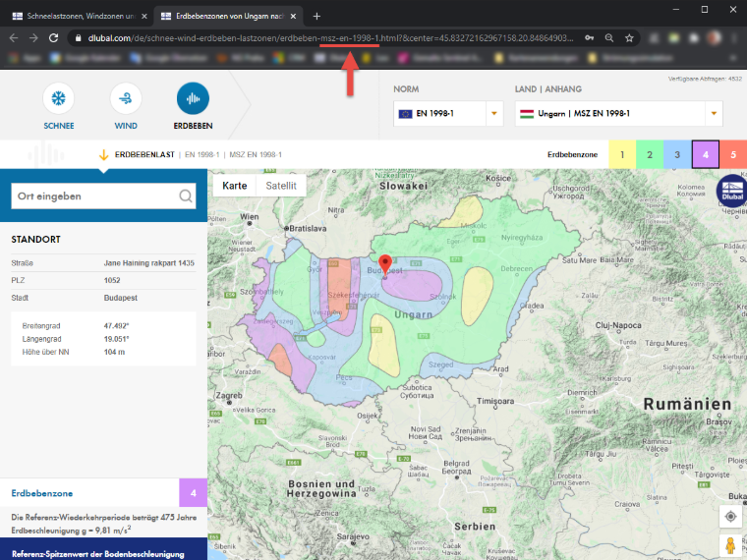Click the ERDBEBEN label
747x560 pixels.
click(193, 126)
